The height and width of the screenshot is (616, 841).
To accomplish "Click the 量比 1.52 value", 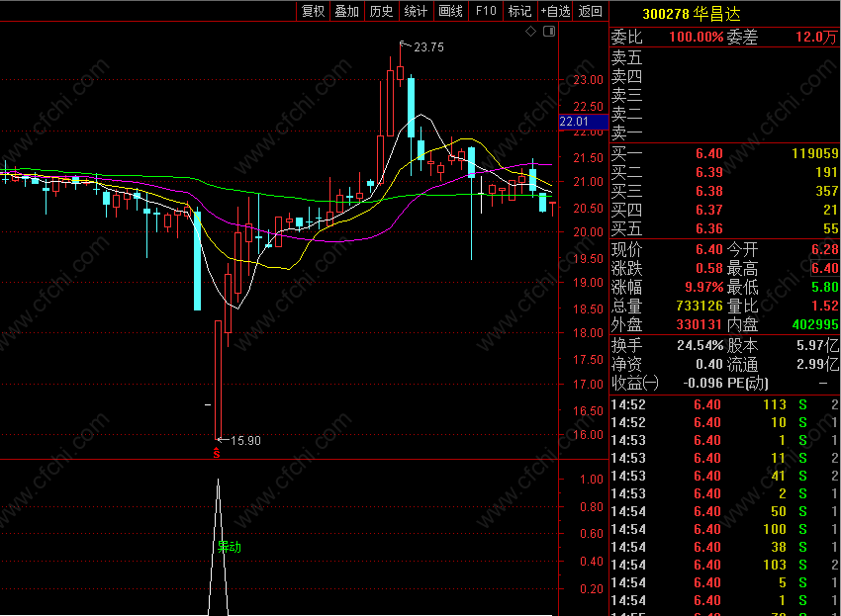I will click(825, 307).
